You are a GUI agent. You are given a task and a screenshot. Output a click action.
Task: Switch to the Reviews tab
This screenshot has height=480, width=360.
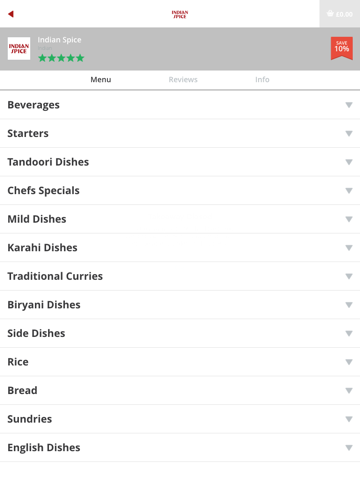(x=183, y=80)
